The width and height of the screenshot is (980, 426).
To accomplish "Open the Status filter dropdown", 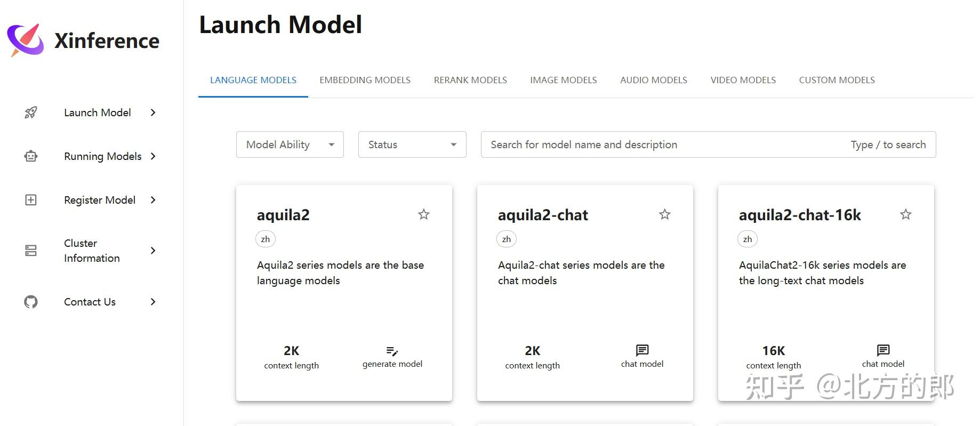I will click(412, 144).
